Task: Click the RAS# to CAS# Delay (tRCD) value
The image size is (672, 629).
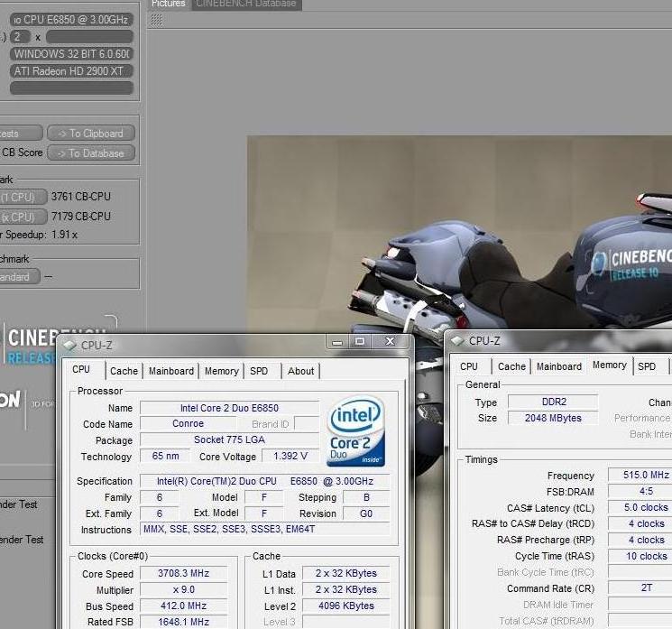Action: [x=640, y=523]
